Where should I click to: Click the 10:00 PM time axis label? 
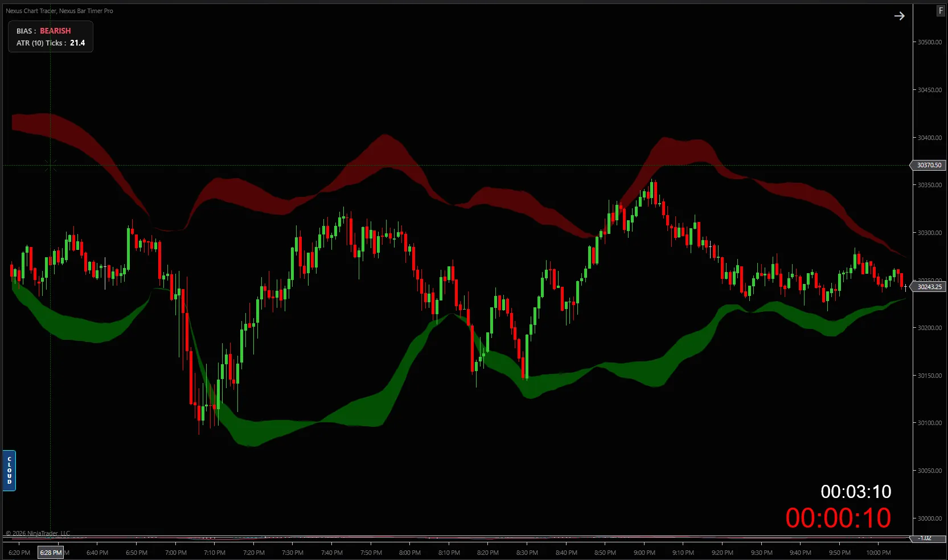tap(879, 553)
